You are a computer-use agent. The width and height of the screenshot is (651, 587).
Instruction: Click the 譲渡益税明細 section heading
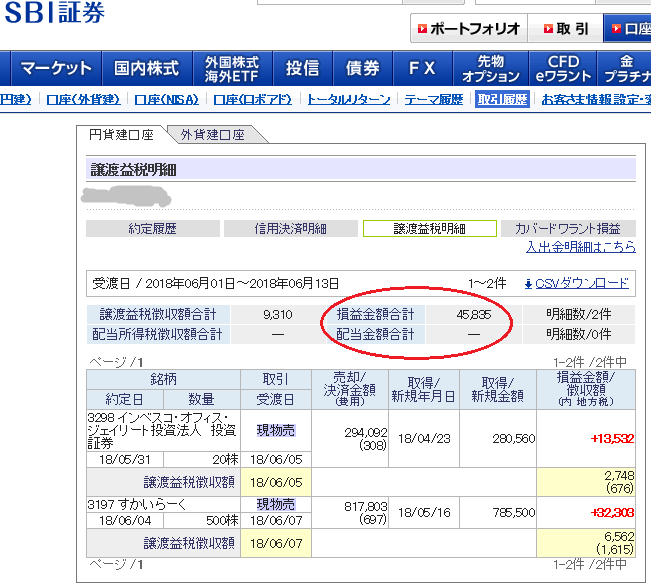(x=134, y=169)
